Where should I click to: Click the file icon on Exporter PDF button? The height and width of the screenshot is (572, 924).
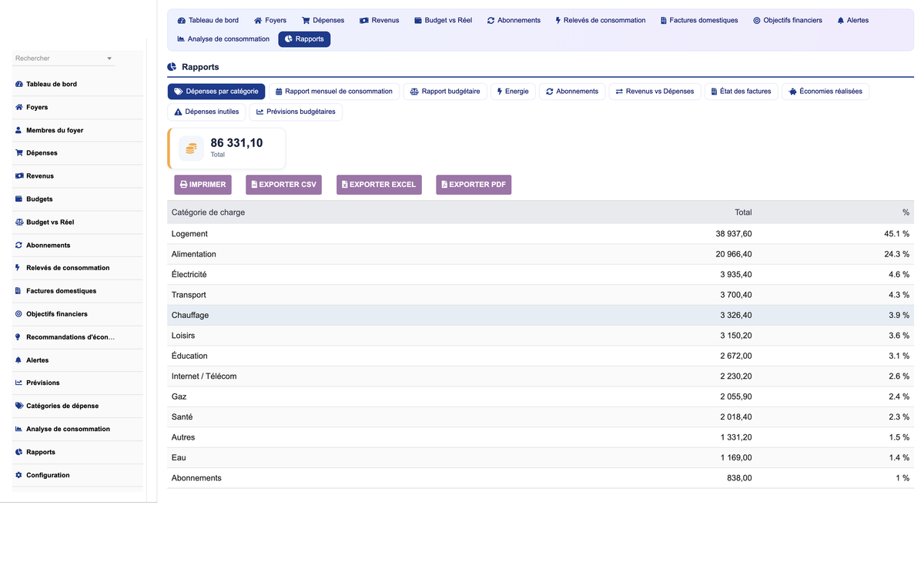(444, 185)
